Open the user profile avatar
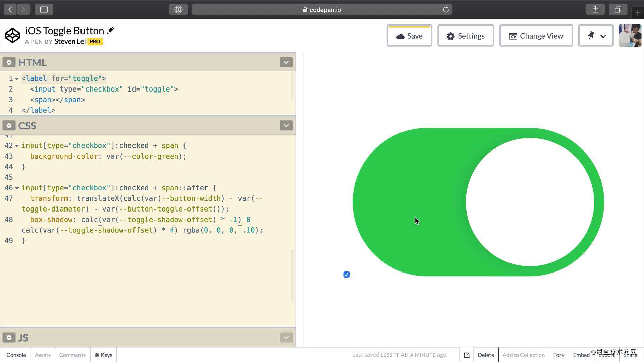The width and height of the screenshot is (644, 362). 630,36
